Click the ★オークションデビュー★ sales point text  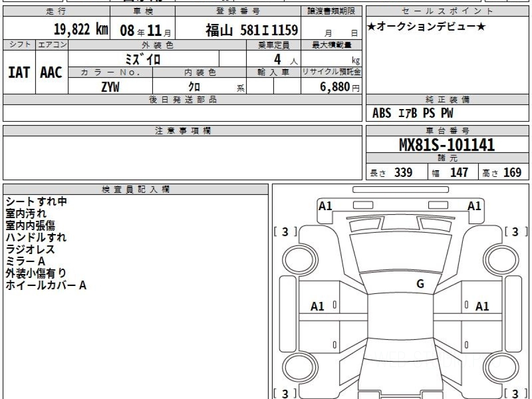(x=426, y=27)
